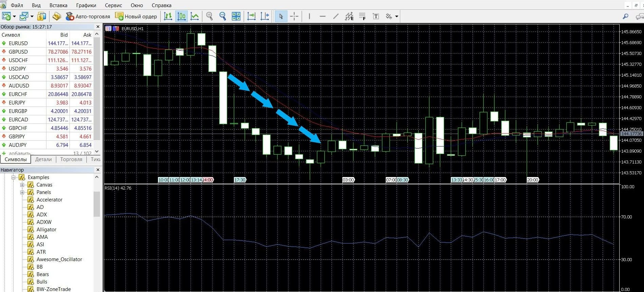Open the Справка menu
The width and height of the screenshot is (644, 292).
161,5
